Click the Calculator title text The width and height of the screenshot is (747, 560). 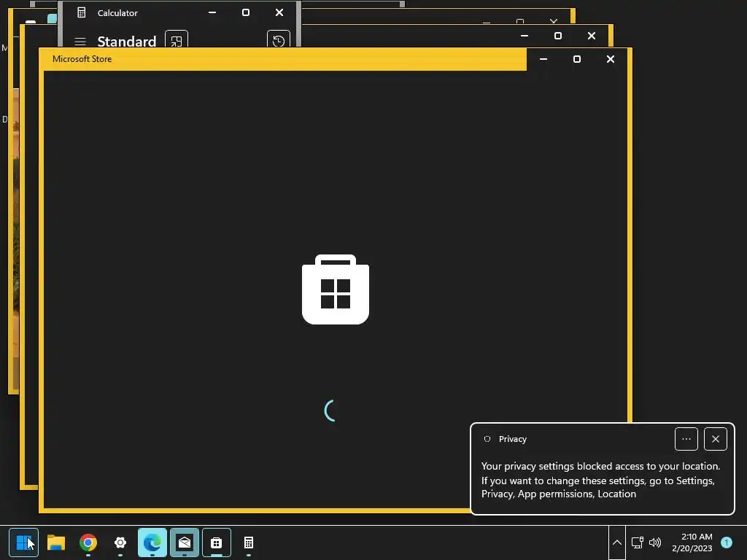click(x=117, y=13)
